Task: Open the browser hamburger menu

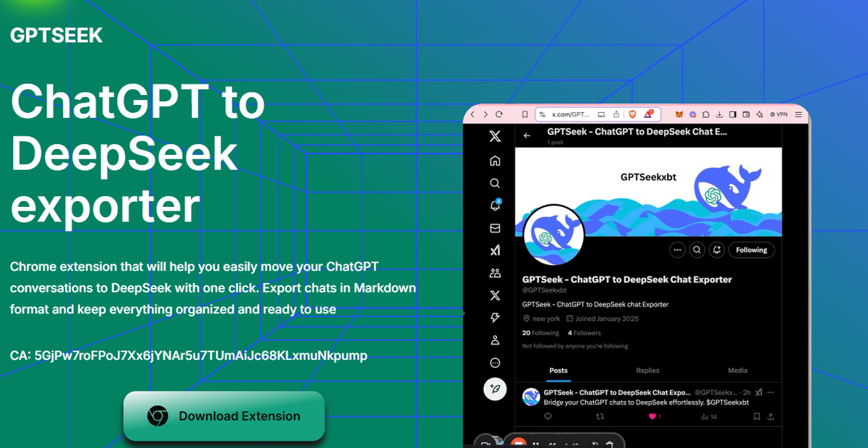Action: (x=797, y=114)
